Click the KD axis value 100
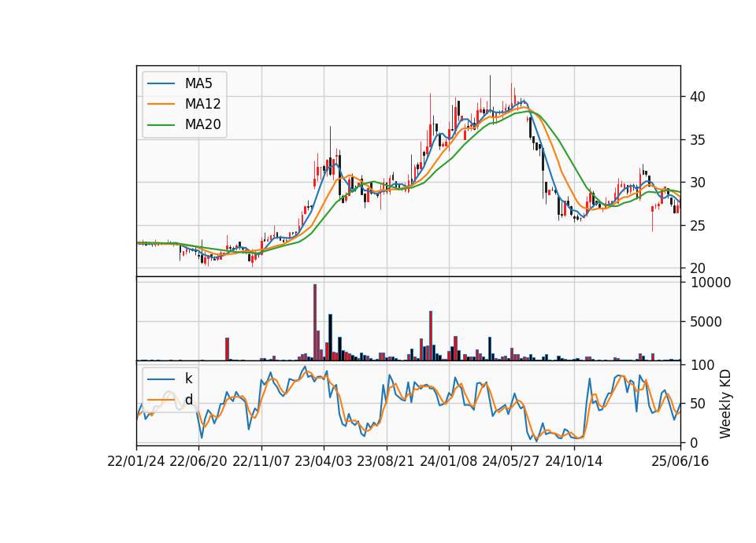Viewport: 756px width, 543px height. (702, 365)
